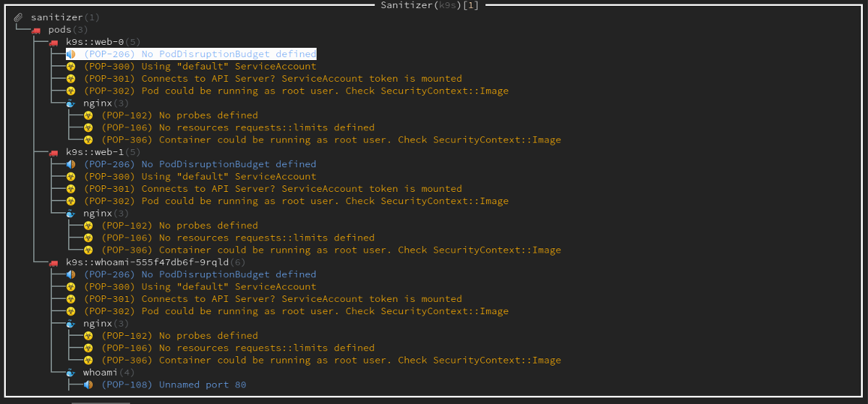Click the truck icon beside k9s::web-0

coord(53,42)
